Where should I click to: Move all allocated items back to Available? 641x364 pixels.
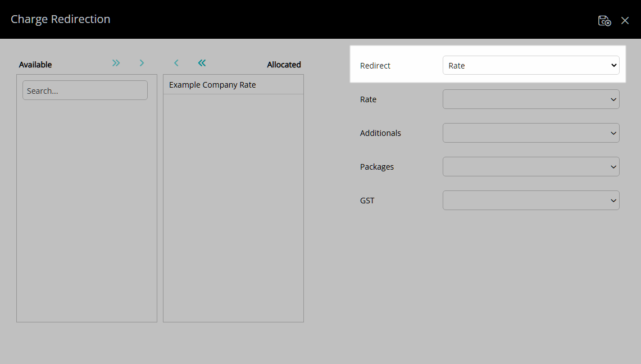(202, 63)
